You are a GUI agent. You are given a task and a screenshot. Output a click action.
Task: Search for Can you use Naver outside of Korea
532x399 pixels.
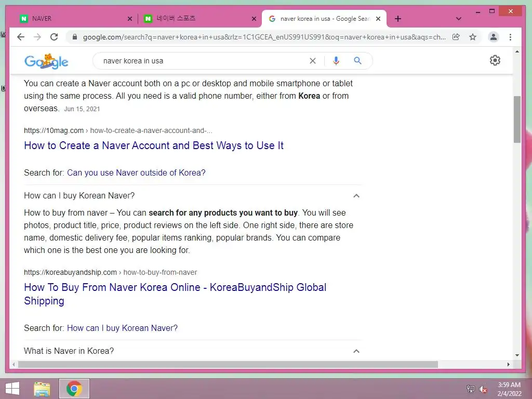(x=136, y=172)
